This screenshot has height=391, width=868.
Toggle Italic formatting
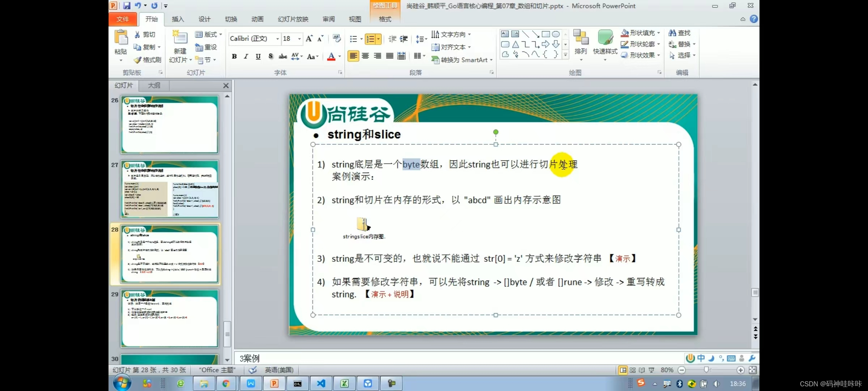246,56
